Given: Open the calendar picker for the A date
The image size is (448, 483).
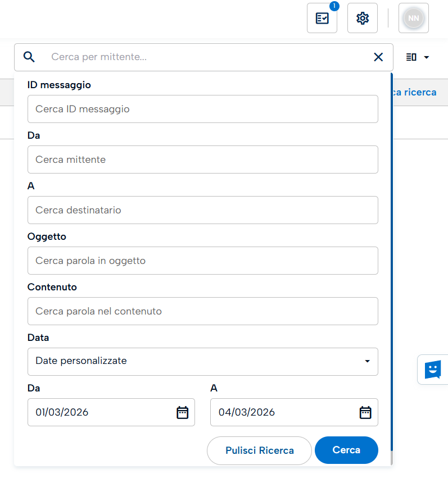Looking at the screenshot, I should click(x=365, y=412).
